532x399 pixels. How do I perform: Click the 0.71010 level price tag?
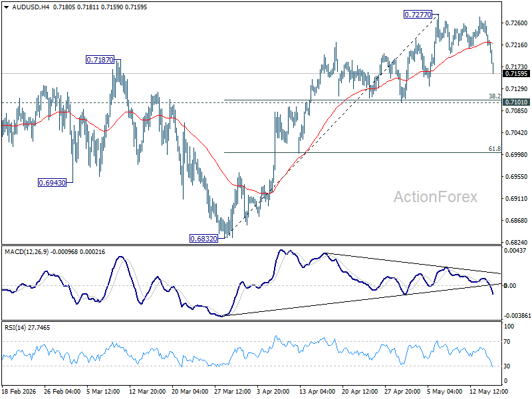point(517,102)
